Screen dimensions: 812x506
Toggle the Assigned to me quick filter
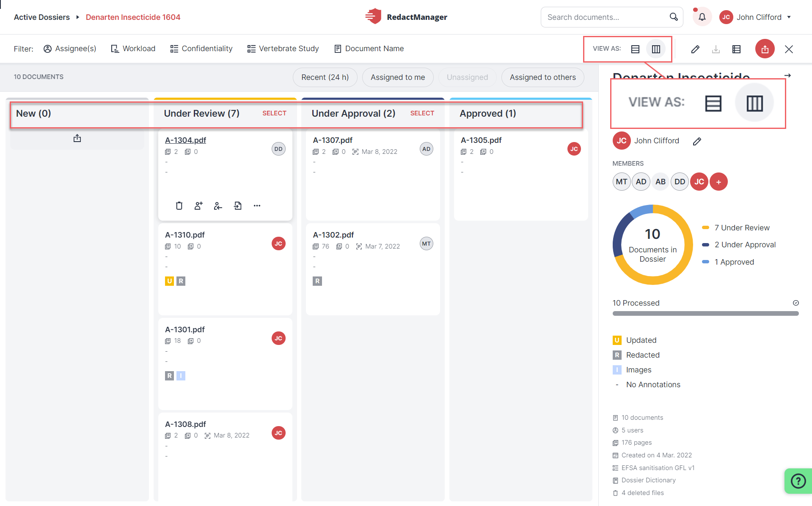[398, 77]
